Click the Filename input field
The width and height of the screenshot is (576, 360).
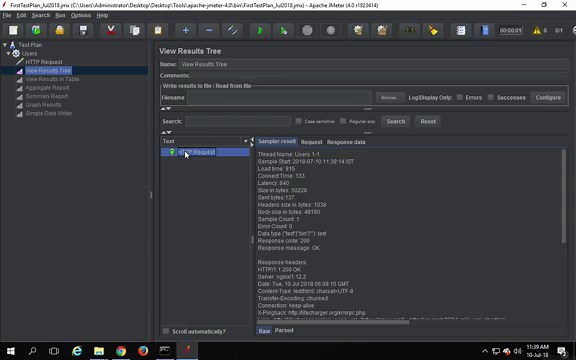(x=279, y=98)
